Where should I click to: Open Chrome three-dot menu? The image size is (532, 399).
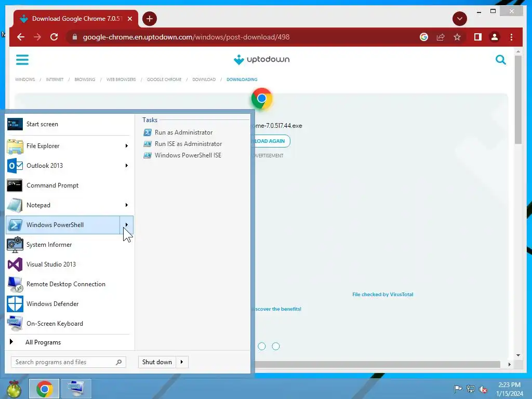click(x=511, y=37)
